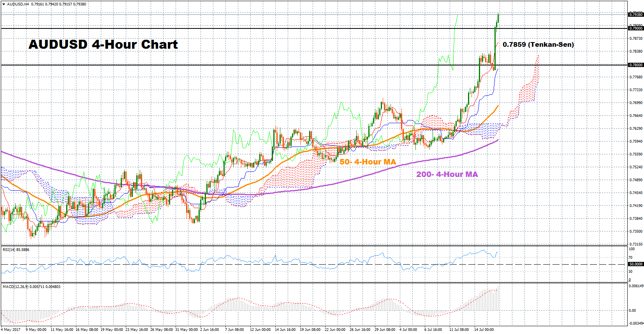644x334 pixels.
Task: Click the current price tag 0.79380
Action: click(636, 15)
